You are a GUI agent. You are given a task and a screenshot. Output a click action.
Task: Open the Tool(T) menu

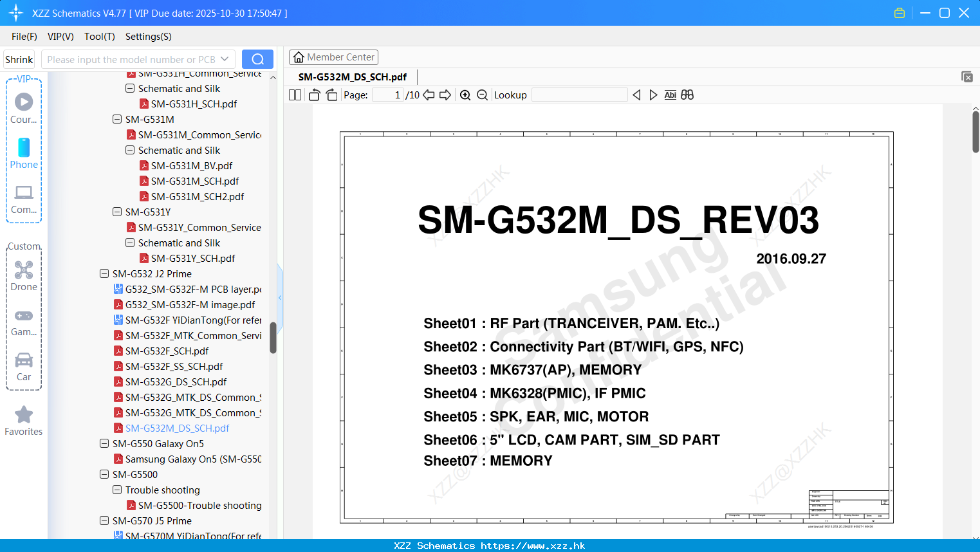pyautogui.click(x=100, y=37)
